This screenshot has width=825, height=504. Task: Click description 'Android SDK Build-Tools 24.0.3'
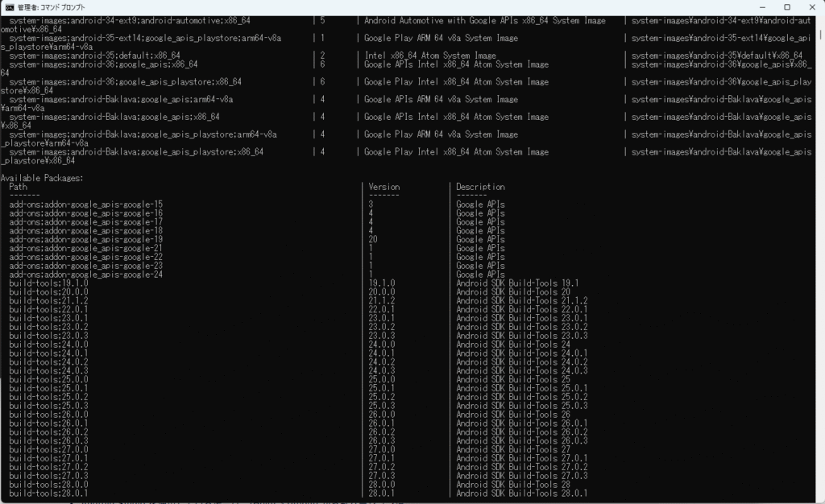click(522, 370)
